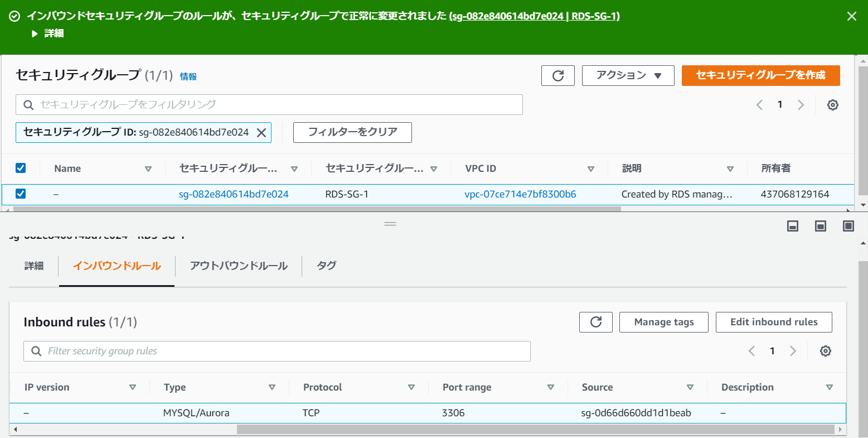
Task: Click left arrow of inbound rules scrollbar
Action: click(15, 429)
